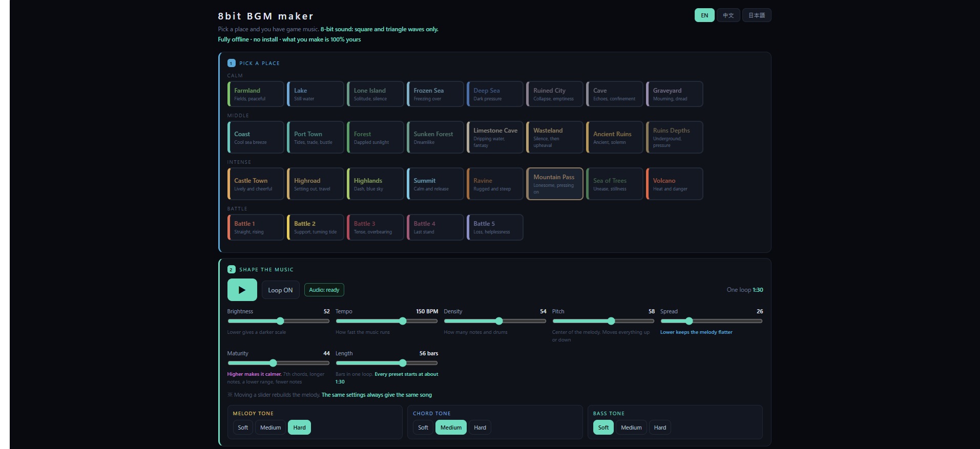Screen dimensions: 980x449
Task: Pick the Castle Town place
Action: tap(256, 184)
